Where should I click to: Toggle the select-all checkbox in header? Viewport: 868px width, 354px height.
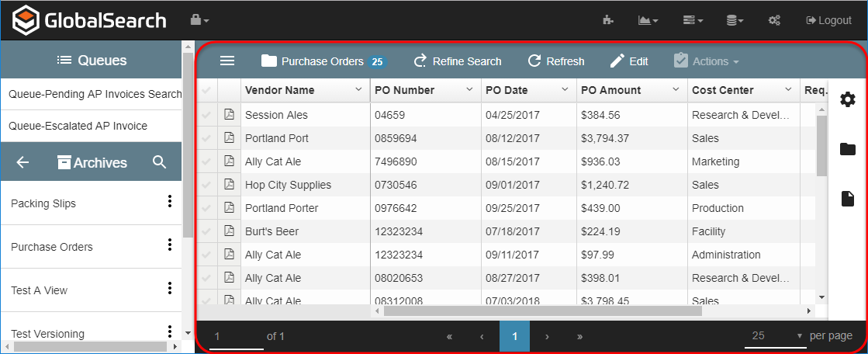click(206, 90)
